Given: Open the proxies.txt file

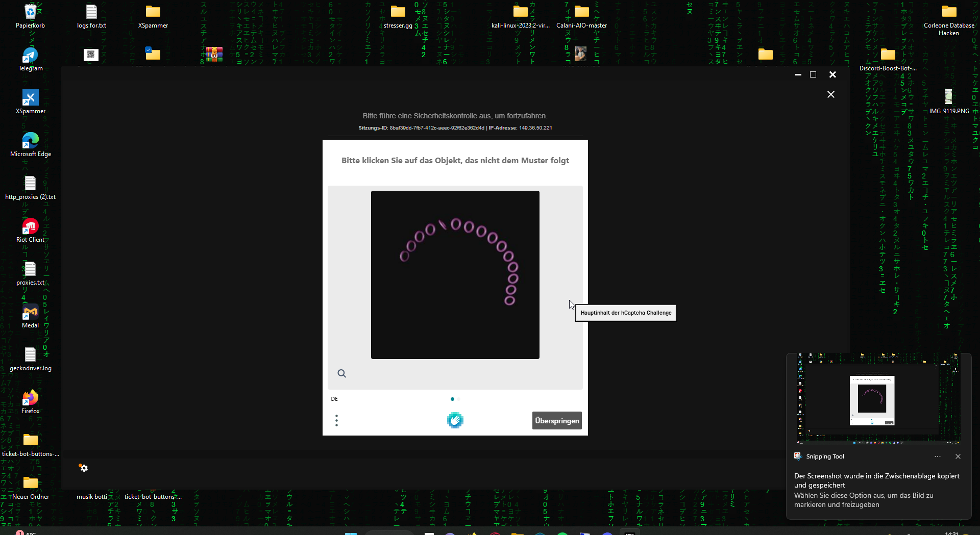Looking at the screenshot, I should [30, 270].
